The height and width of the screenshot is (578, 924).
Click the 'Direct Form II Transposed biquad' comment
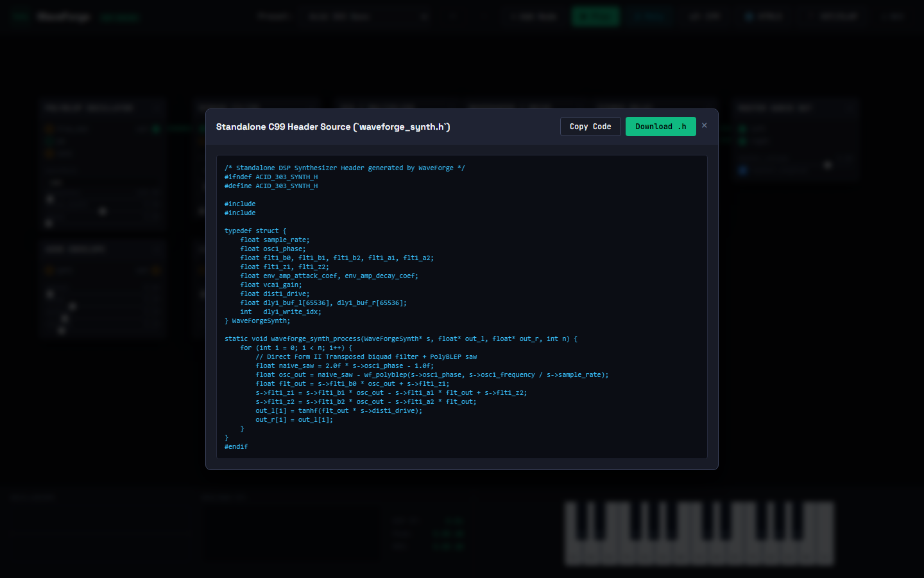[366, 357]
